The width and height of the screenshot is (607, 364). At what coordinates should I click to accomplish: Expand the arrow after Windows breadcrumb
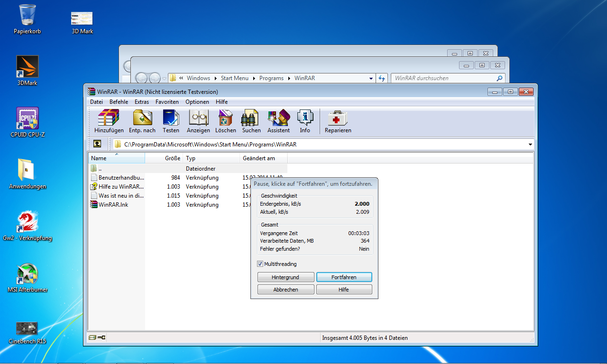coord(215,78)
